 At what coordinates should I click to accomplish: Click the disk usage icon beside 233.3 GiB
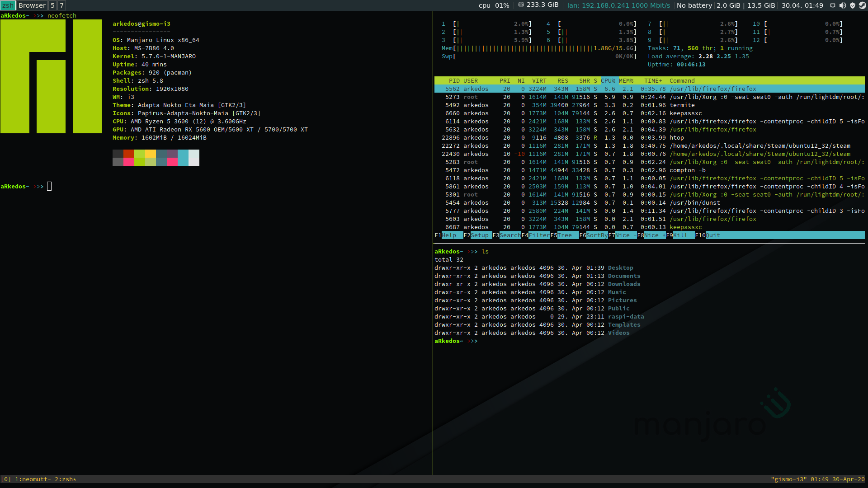(x=521, y=5)
